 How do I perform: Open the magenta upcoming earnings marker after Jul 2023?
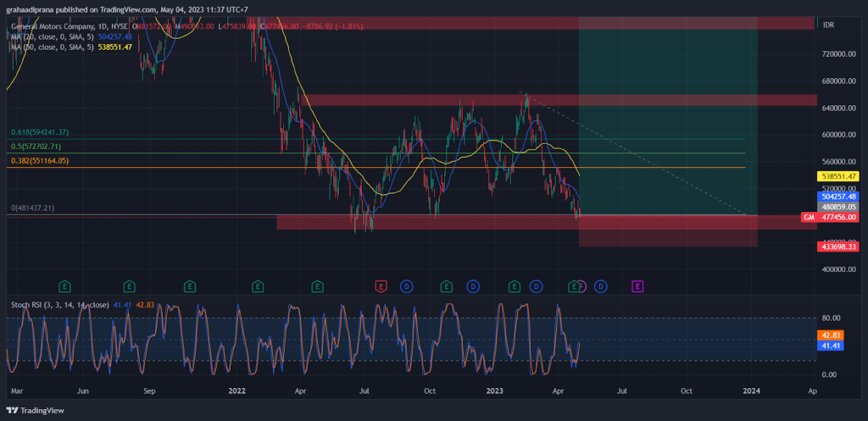click(x=637, y=286)
